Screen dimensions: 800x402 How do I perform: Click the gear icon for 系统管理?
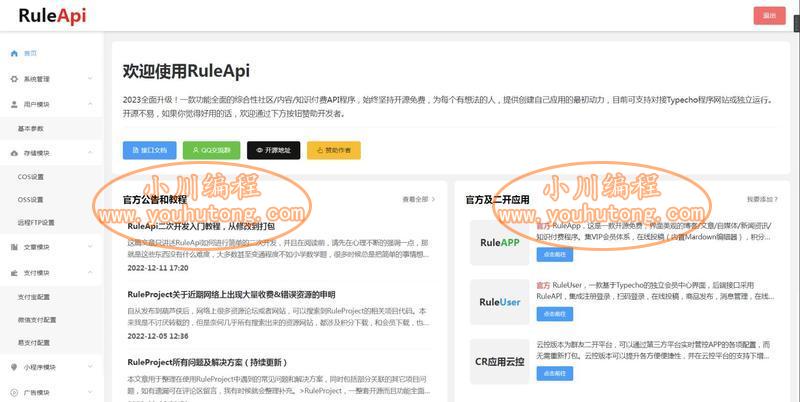[14, 79]
